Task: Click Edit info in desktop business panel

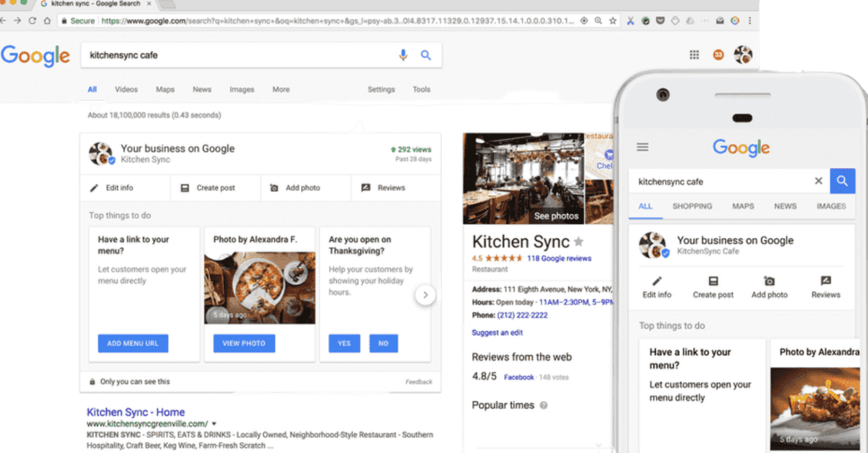Action: (x=112, y=188)
